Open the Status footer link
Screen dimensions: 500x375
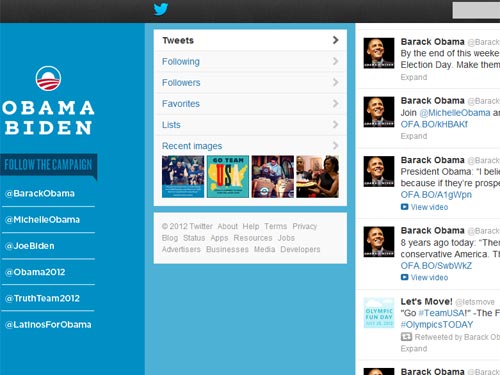[x=194, y=238]
